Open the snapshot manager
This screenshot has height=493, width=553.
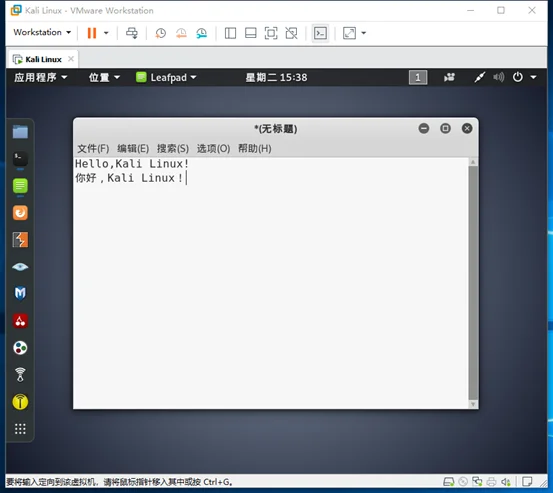[x=202, y=33]
